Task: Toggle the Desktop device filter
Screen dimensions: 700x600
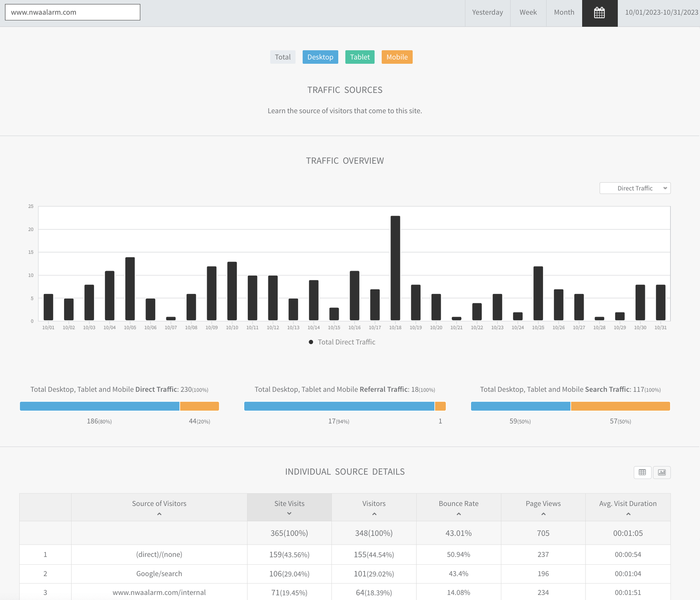Action: point(320,57)
